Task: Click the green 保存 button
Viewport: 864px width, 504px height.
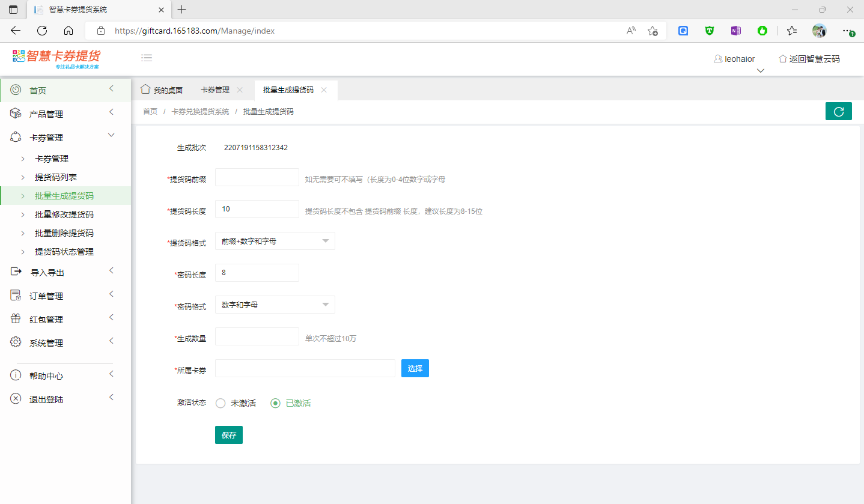Action: click(x=228, y=435)
